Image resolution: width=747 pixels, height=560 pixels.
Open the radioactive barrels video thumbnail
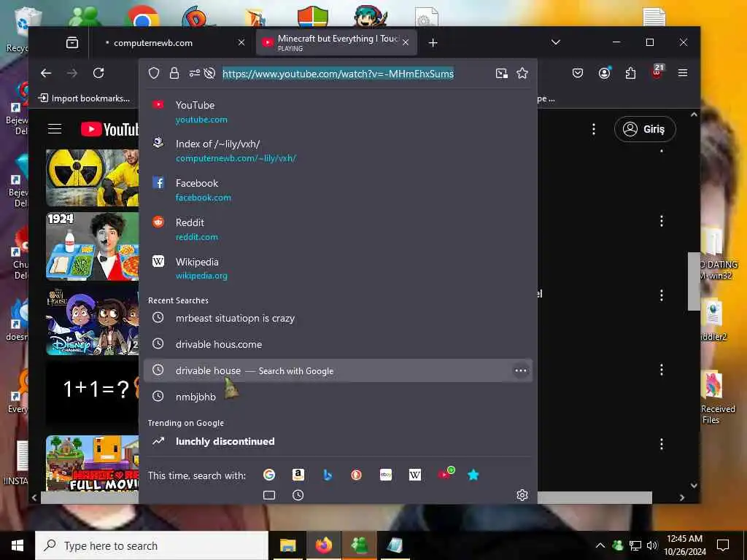(x=93, y=178)
